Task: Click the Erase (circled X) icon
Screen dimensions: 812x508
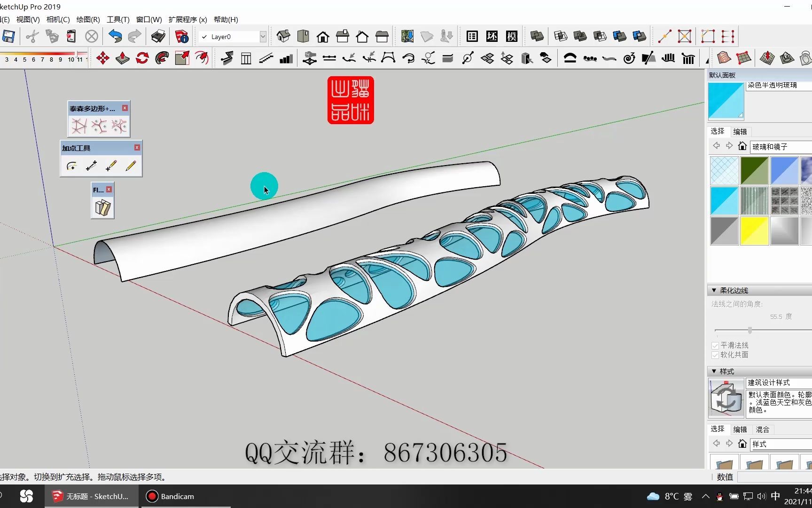Action: click(92, 36)
